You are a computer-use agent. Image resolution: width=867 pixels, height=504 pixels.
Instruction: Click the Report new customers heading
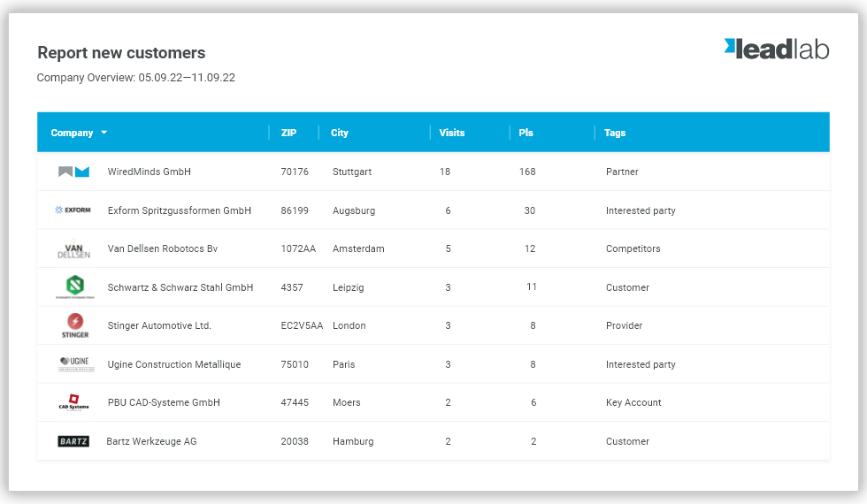(121, 52)
